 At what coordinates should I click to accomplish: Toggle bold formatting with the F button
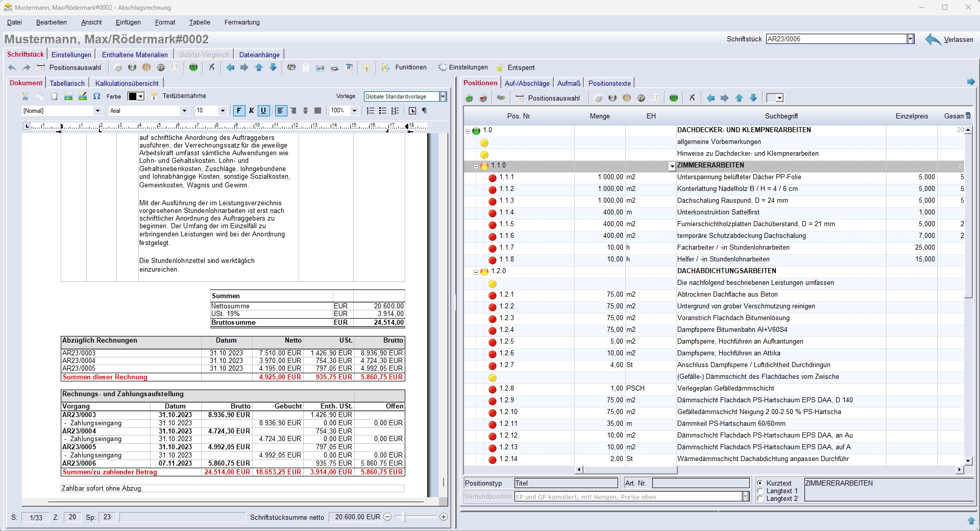click(x=239, y=111)
